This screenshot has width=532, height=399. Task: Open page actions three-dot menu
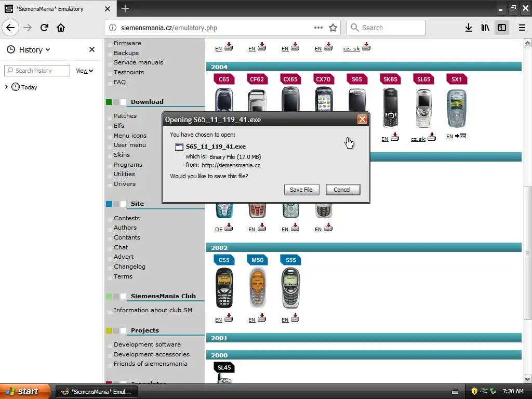(318, 28)
